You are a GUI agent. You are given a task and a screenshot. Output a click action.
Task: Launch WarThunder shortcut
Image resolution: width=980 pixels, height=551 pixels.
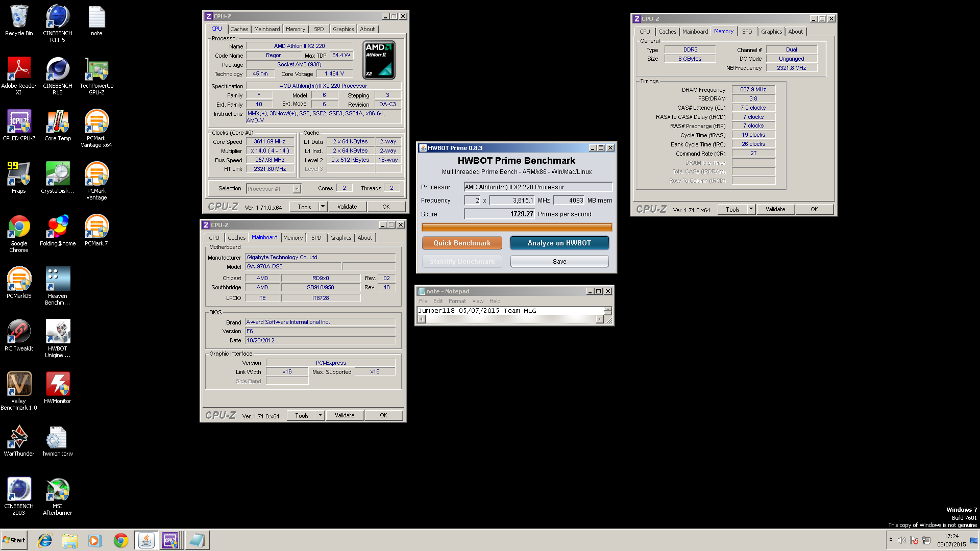[19, 440]
